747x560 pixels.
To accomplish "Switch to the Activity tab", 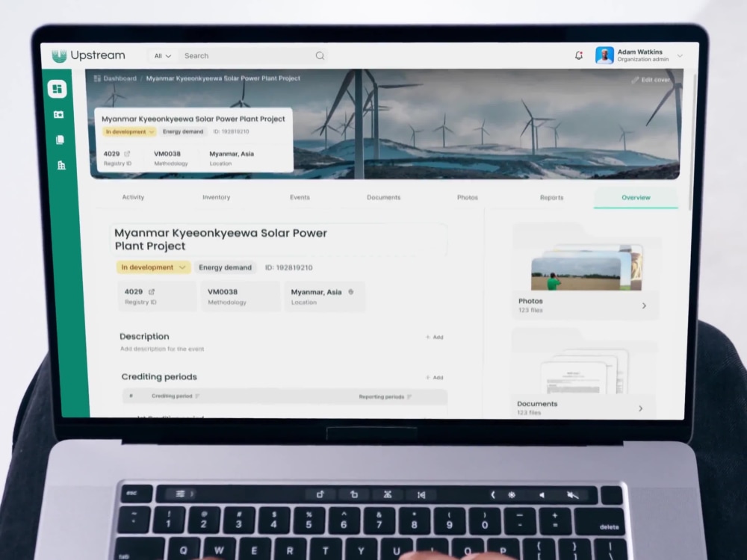I will pos(133,197).
